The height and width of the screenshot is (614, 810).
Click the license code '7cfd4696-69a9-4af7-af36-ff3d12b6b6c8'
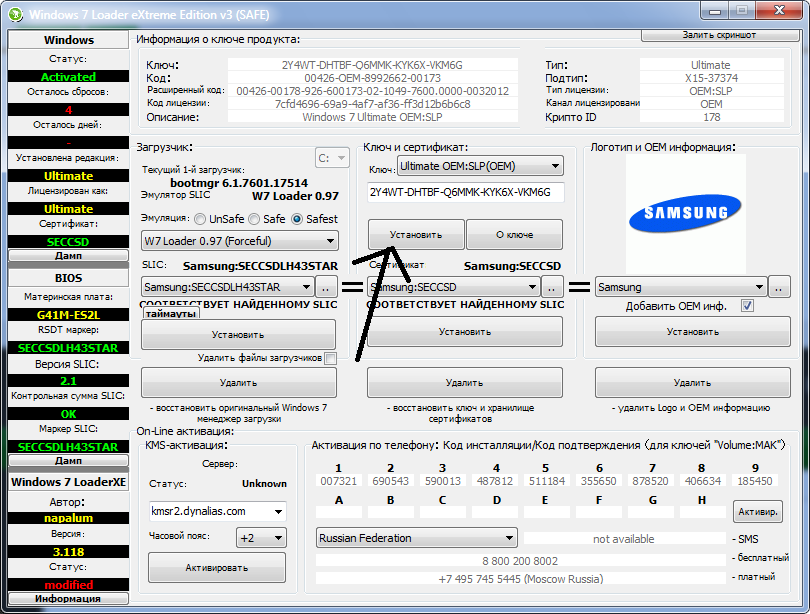tap(372, 104)
